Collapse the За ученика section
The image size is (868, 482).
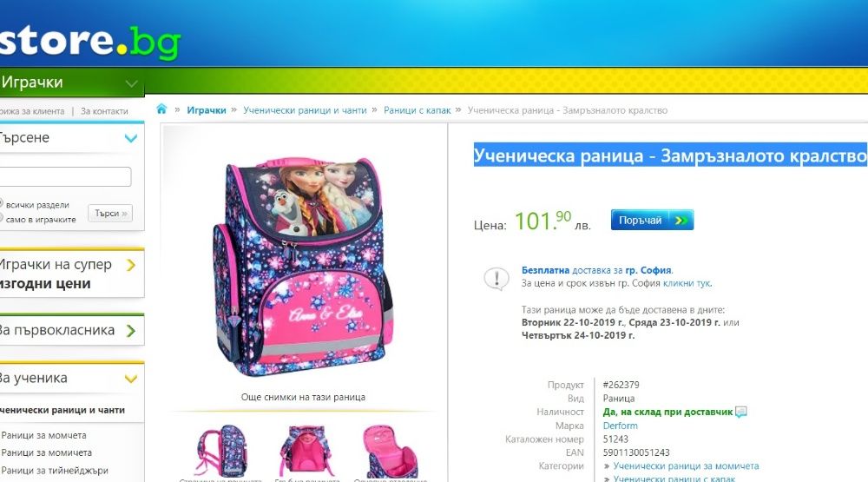[x=131, y=379]
